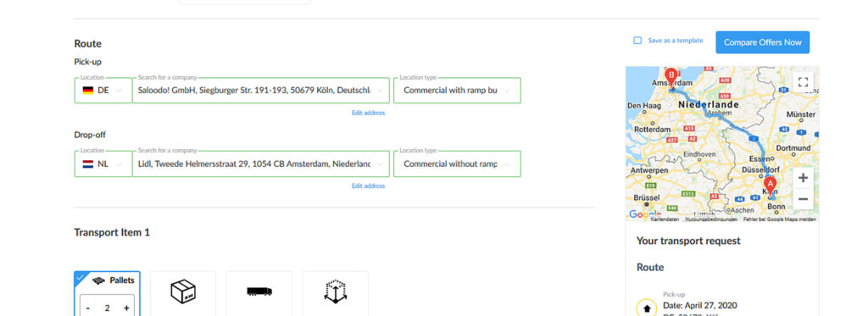
Task: Expand drop-off location type dropdown
Action: click(x=457, y=164)
